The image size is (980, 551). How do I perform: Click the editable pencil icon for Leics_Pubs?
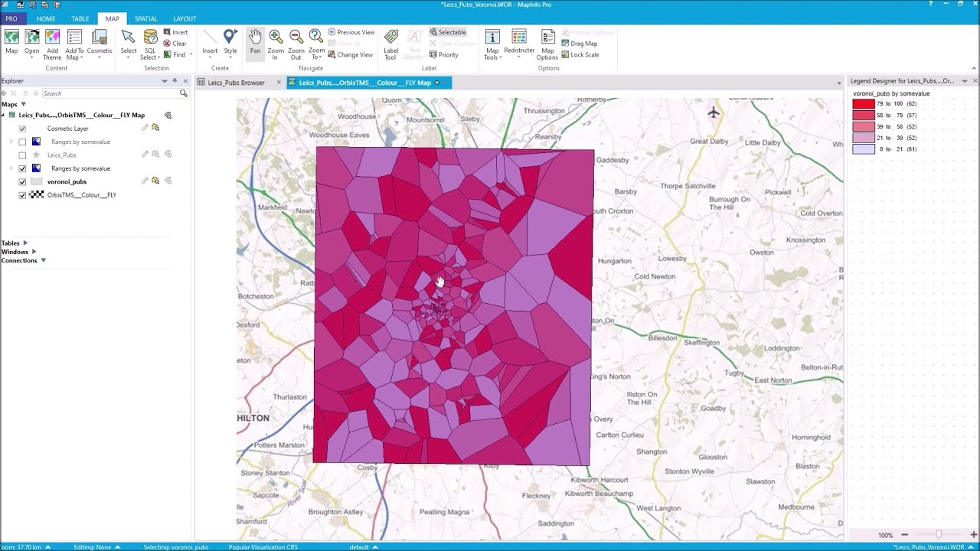click(145, 154)
